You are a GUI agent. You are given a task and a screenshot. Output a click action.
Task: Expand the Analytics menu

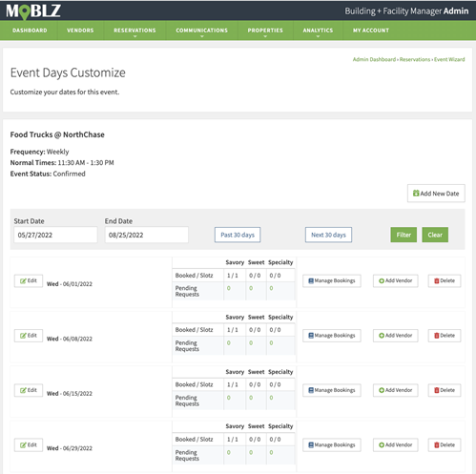click(318, 31)
